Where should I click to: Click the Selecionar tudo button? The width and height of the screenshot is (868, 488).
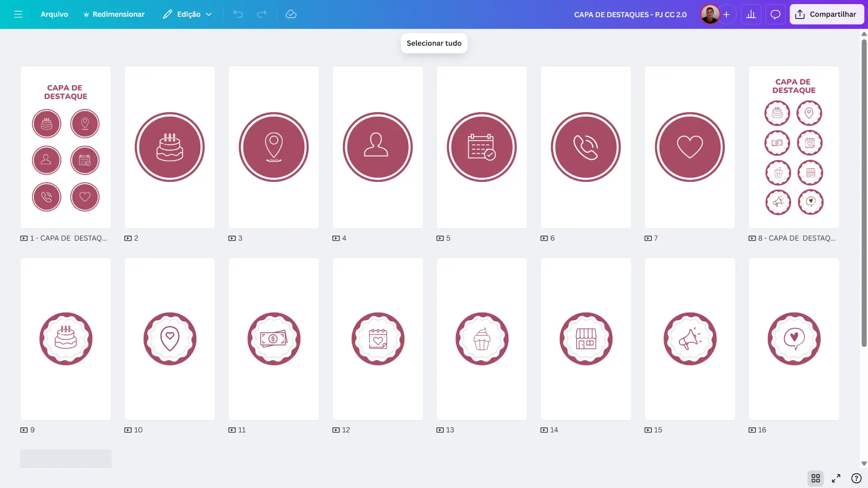click(434, 43)
